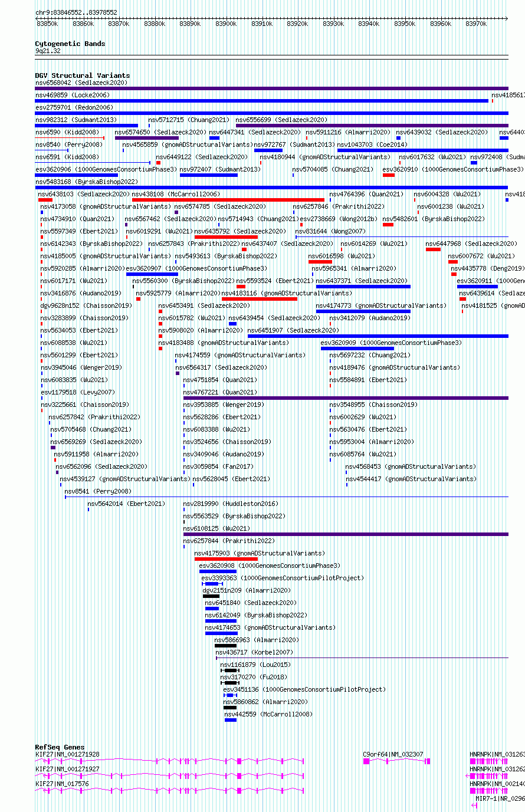Open variant nsv6568042 (Sedlazeck2020)

[x=81, y=83]
